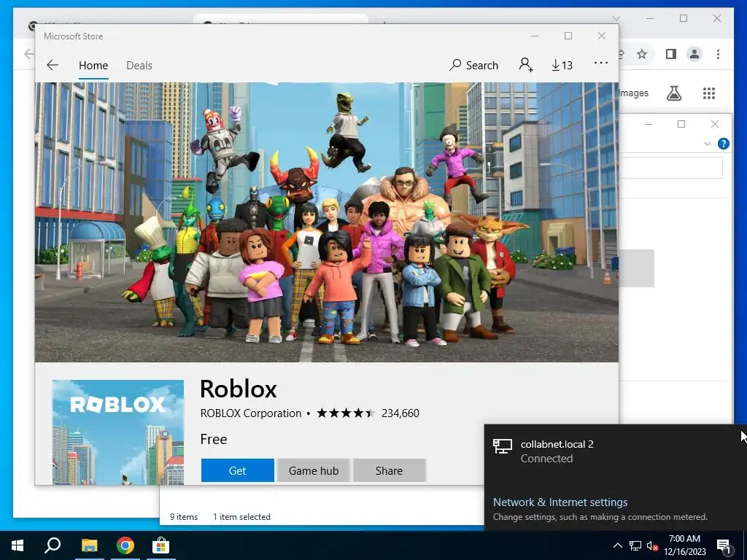Open Google Search Labs flask icon
Image resolution: width=747 pixels, height=560 pixels.
click(673, 93)
